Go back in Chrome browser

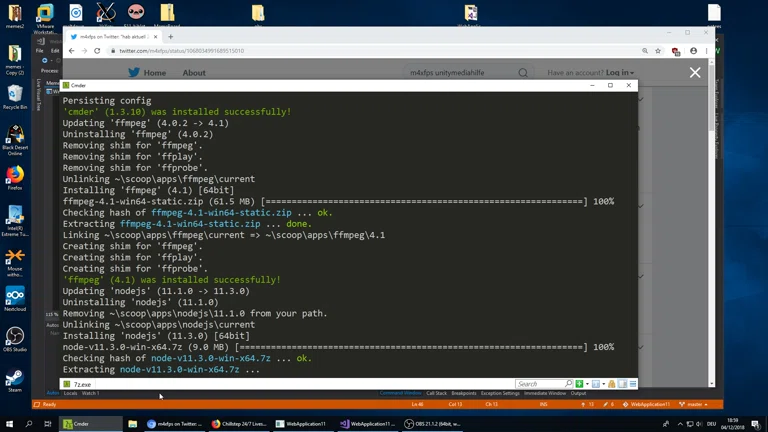(72, 51)
